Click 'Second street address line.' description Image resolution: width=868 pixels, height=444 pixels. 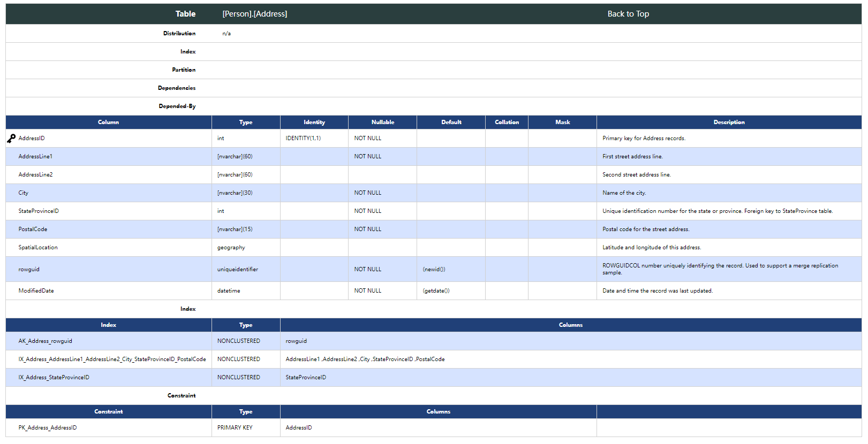click(636, 175)
